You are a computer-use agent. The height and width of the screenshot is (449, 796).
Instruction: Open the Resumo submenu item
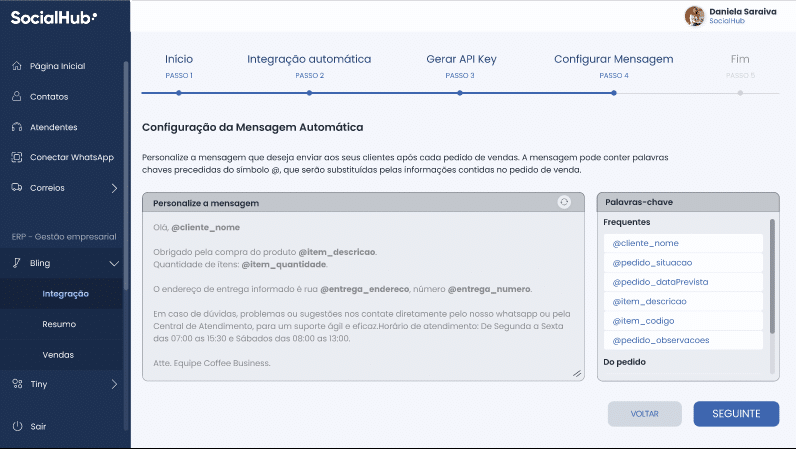tap(59, 324)
